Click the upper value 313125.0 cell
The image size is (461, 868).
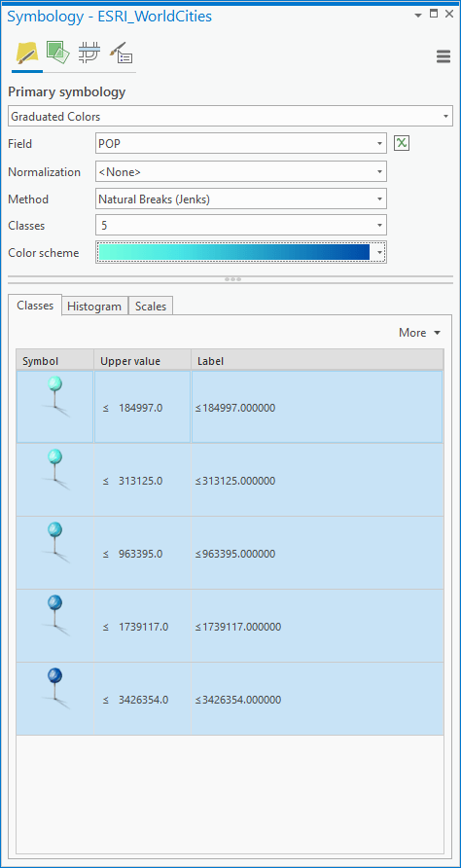pos(143,481)
